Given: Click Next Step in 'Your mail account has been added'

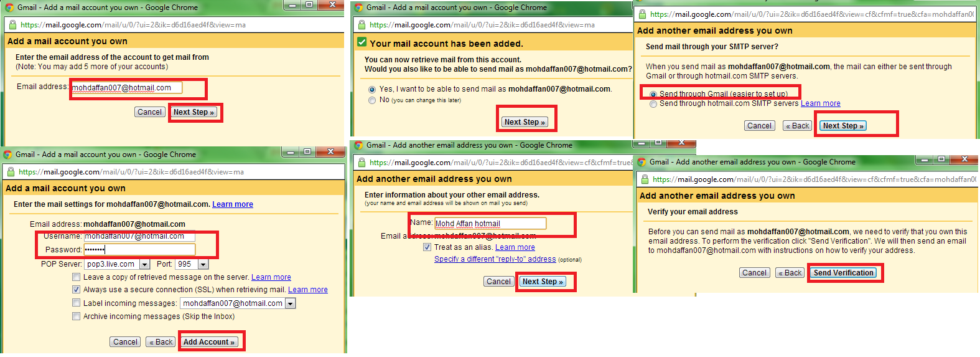Looking at the screenshot, I should [x=525, y=122].
